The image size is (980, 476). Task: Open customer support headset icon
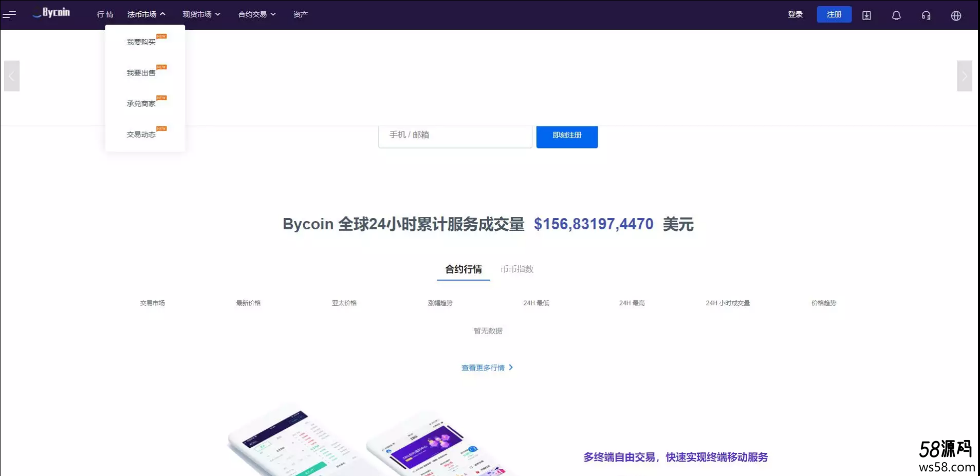click(926, 15)
